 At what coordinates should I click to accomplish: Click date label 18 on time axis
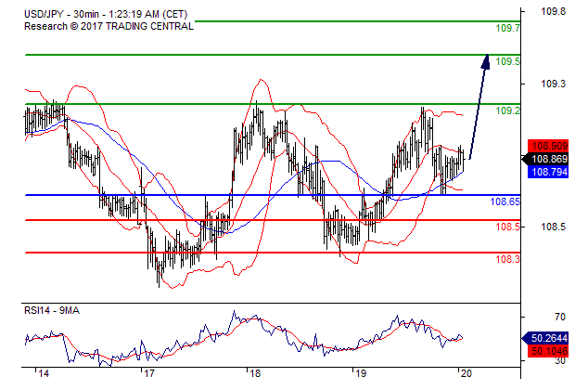click(x=255, y=374)
